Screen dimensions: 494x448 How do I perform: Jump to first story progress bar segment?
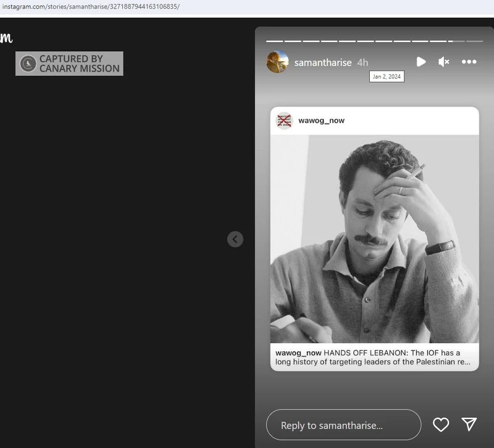tap(274, 41)
